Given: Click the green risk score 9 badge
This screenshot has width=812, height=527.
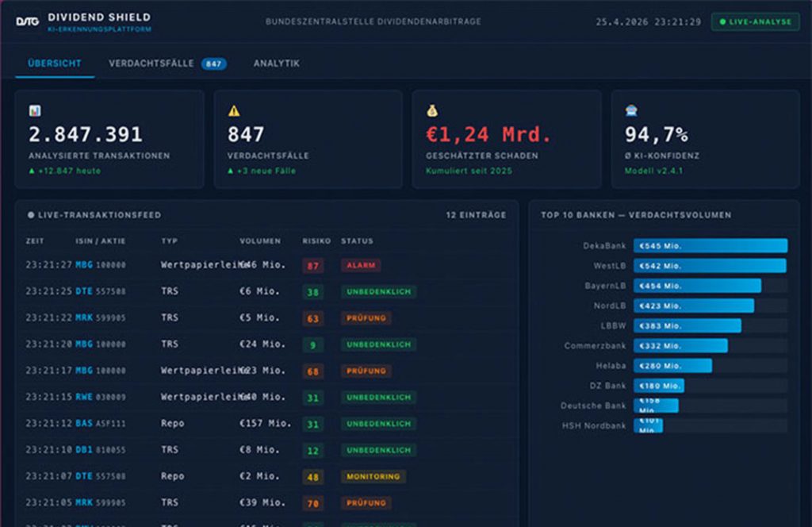Looking at the screenshot, I should click(x=312, y=344).
